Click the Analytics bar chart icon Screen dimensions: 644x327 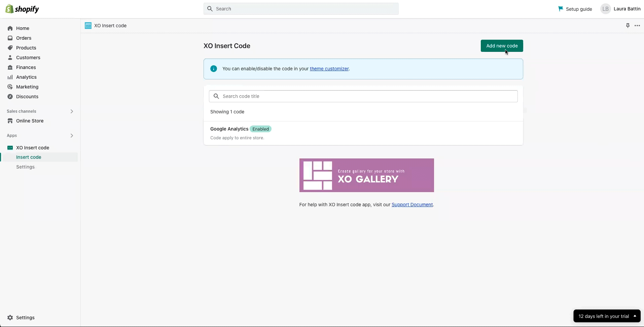coord(10,77)
